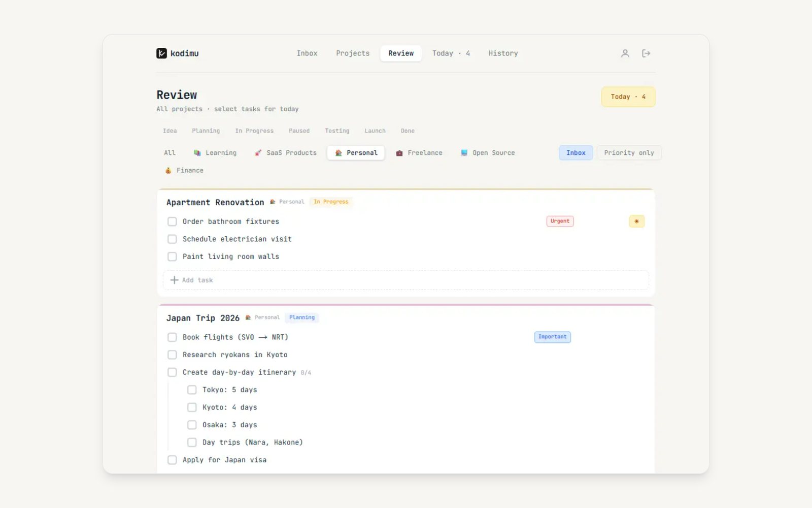Select the SaaS Products category filter

tap(285, 153)
